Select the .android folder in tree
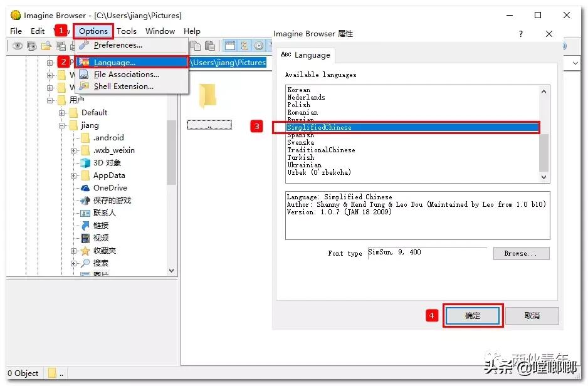588x386 pixels. point(108,138)
